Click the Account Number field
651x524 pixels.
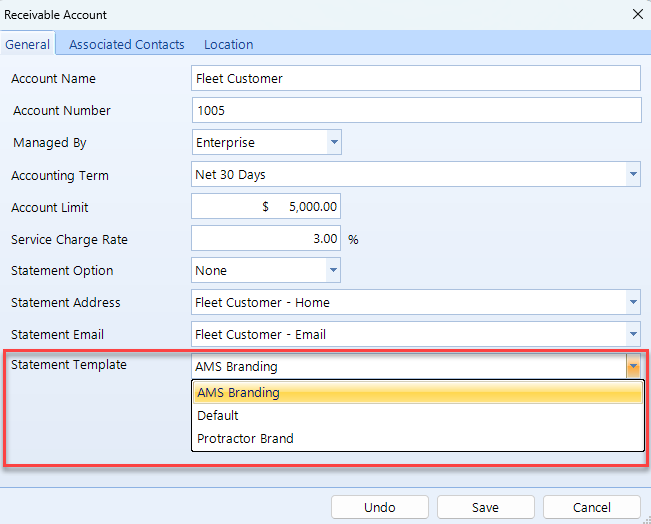click(x=416, y=110)
